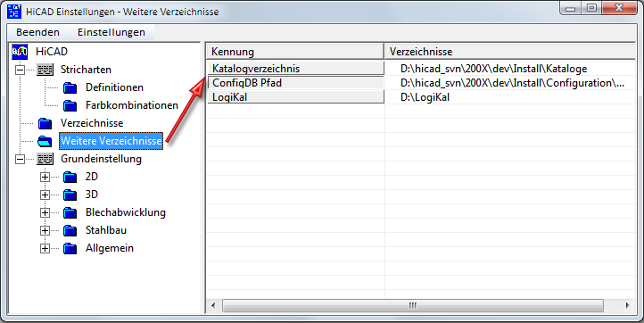Screen dimensions: 644x323
Task: Open the Beenden menu
Action: tap(37, 32)
